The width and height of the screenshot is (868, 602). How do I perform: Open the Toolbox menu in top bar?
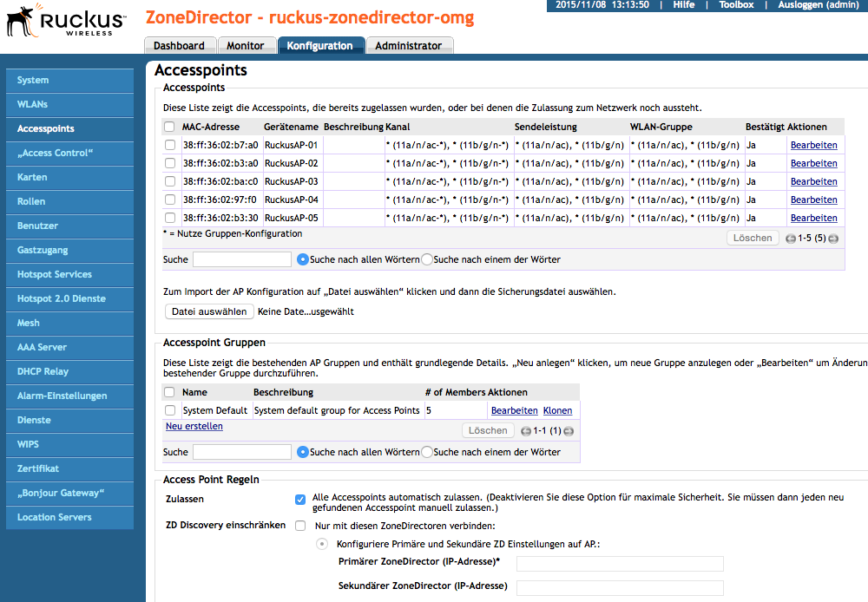coord(736,5)
